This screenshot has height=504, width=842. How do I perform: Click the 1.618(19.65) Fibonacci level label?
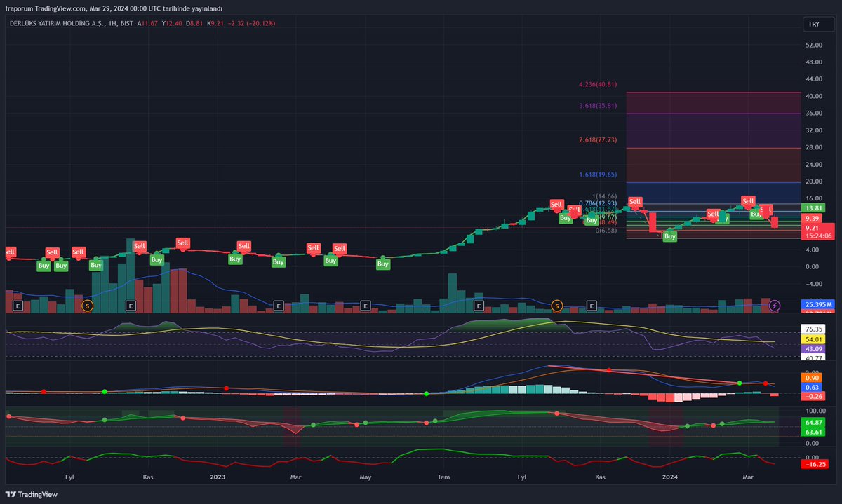pyautogui.click(x=598, y=175)
